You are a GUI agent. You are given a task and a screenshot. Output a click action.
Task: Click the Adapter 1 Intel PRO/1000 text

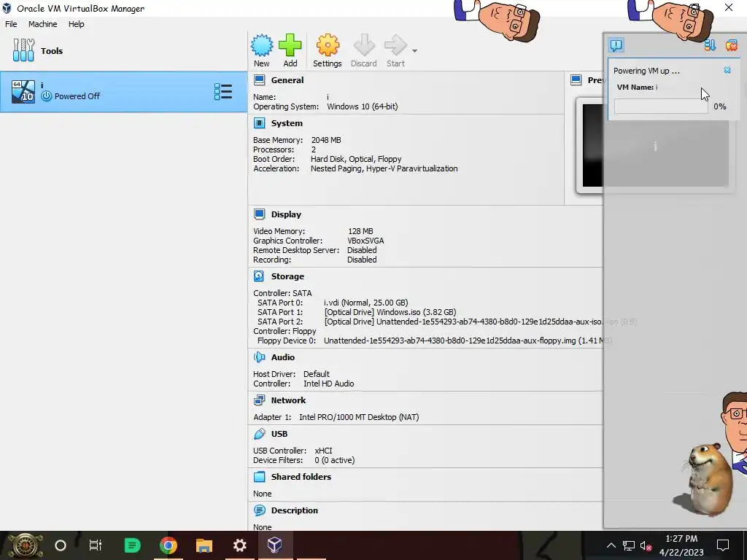point(359,417)
